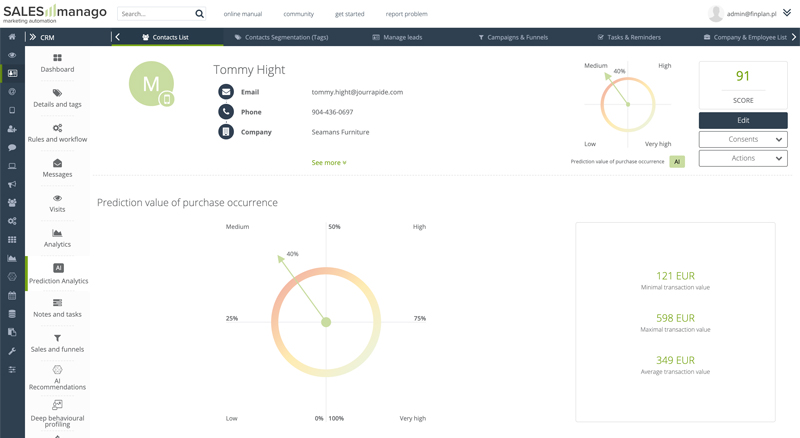Open the laptop icon in rail
Screen dimensions: 800x438
tap(12, 166)
